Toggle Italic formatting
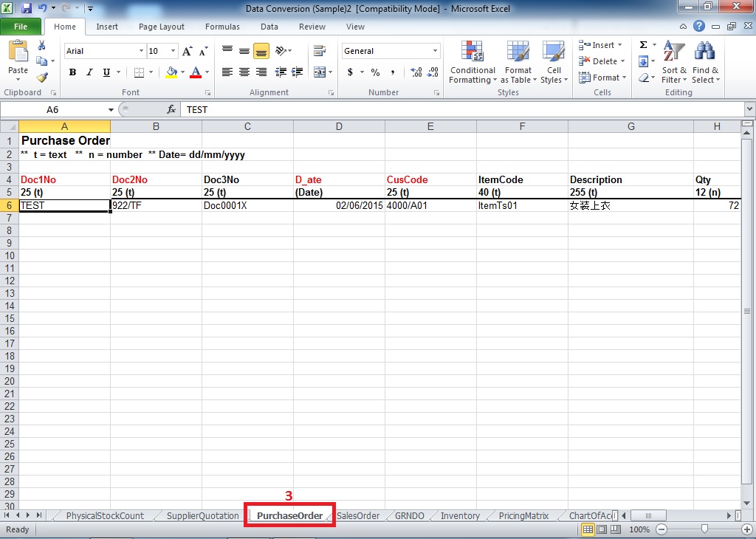Viewport: 756px width, 539px height. [89, 72]
